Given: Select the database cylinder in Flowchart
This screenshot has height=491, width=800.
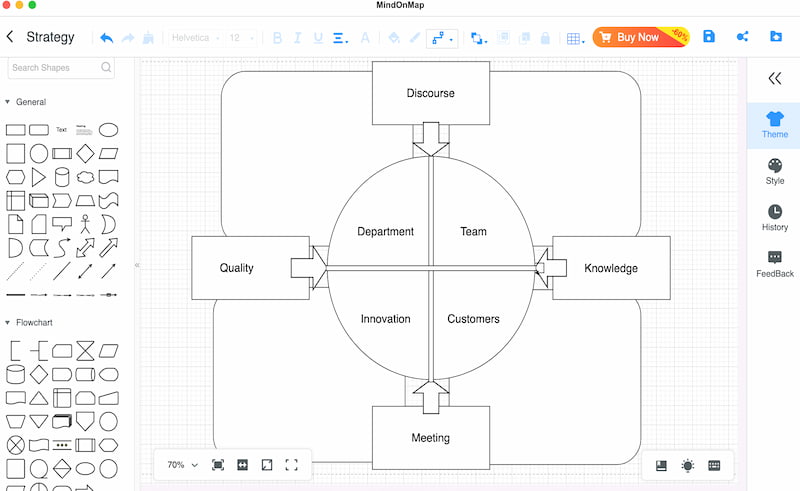Looking at the screenshot, I should [15, 374].
